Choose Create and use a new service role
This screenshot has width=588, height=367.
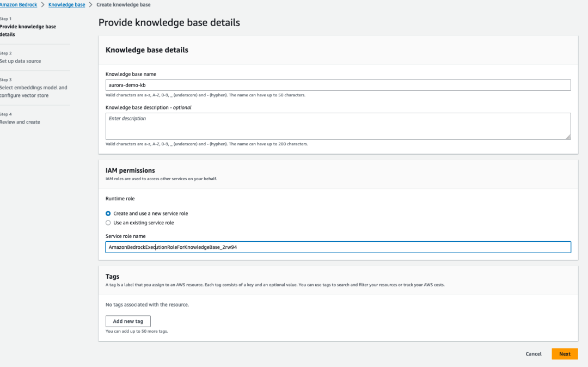(108, 213)
